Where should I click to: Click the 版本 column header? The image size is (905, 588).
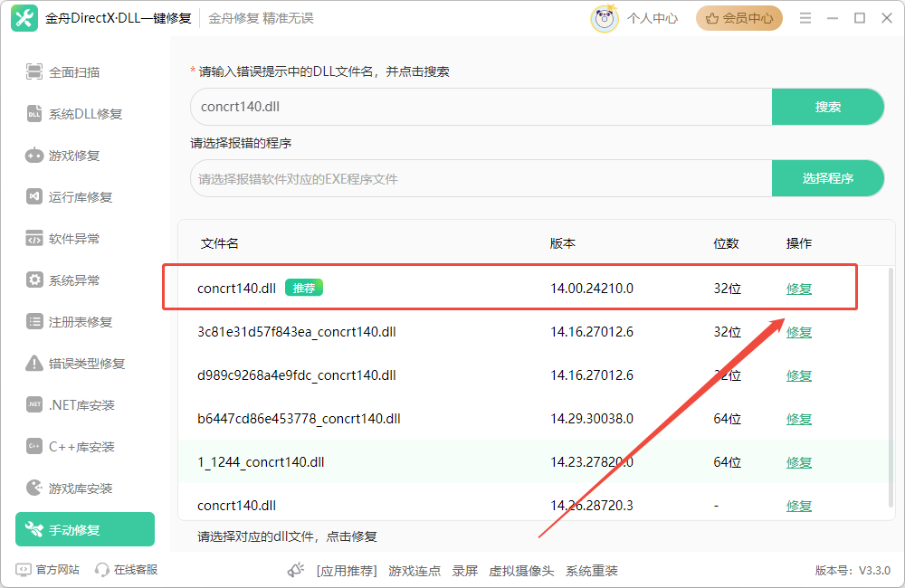coord(563,243)
